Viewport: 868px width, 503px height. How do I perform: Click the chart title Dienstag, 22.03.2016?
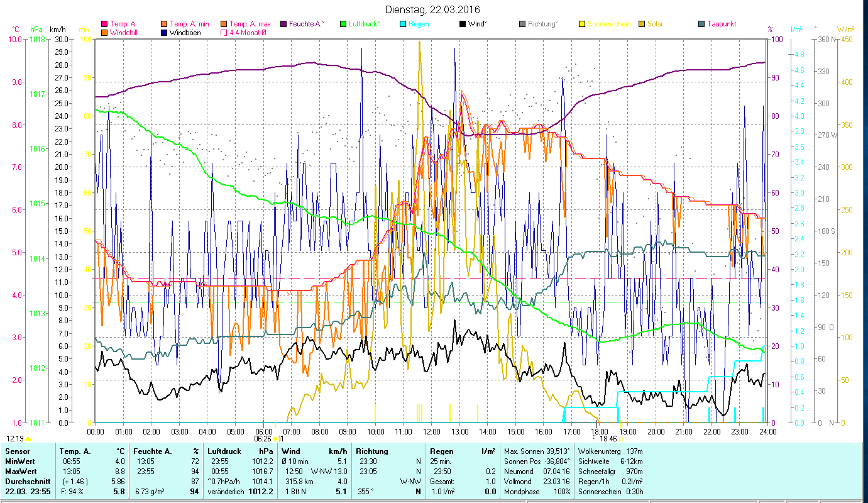pyautogui.click(x=432, y=9)
